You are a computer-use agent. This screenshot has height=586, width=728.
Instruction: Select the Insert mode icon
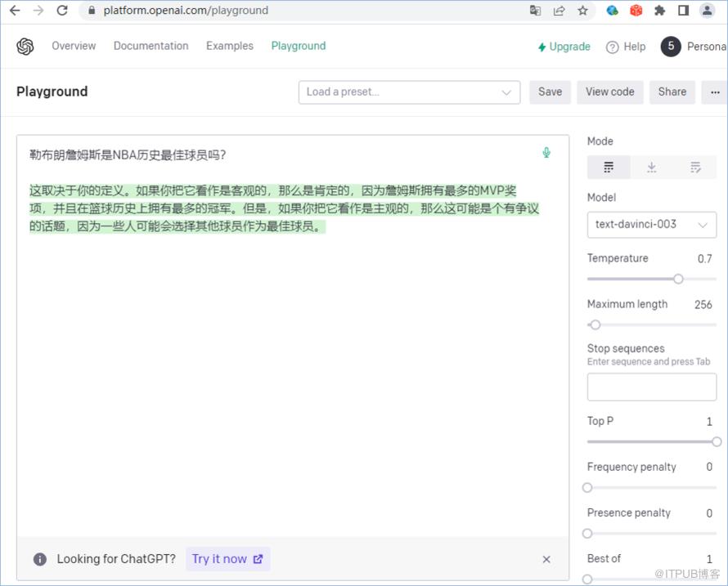coord(652,167)
